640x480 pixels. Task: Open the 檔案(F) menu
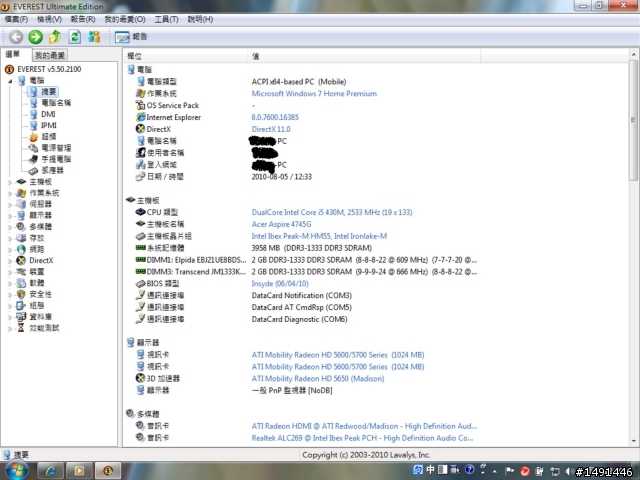[16, 19]
